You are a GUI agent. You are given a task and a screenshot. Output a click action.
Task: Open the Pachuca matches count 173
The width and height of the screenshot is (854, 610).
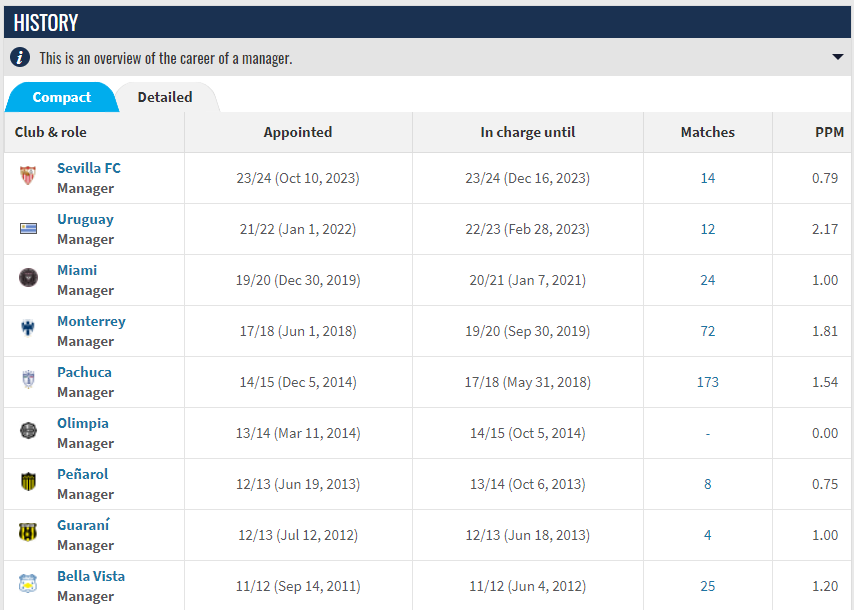(x=708, y=382)
